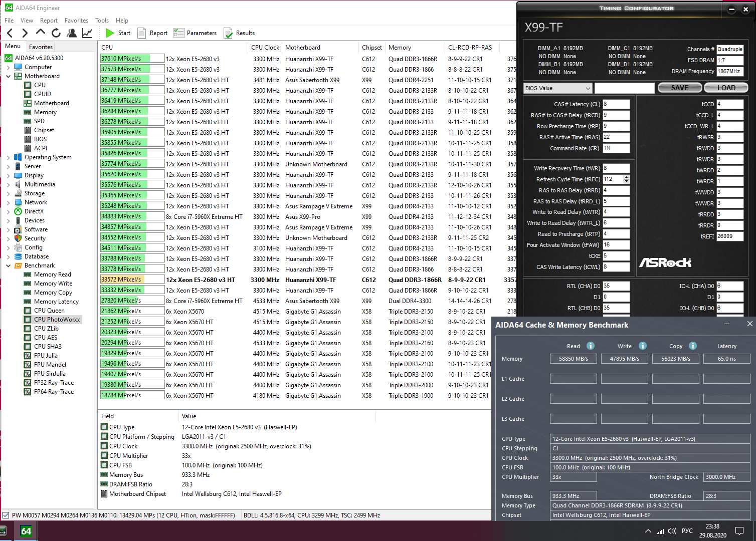Viewport: 756px width, 541px height.
Task: Click the Asus X99-Pro motherboard cell
Action: (303, 217)
